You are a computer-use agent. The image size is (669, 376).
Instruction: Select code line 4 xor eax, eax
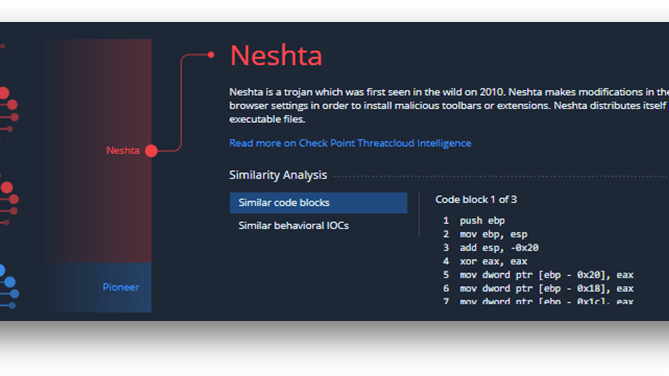click(x=485, y=261)
